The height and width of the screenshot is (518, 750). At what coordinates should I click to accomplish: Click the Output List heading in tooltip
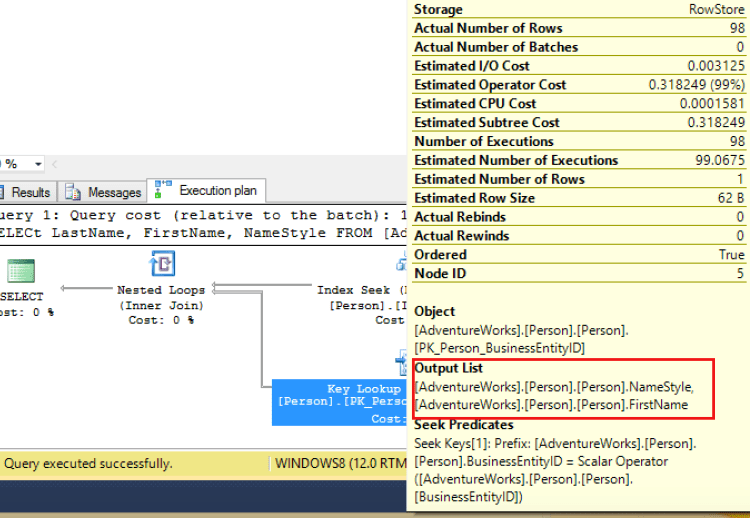[x=451, y=368]
